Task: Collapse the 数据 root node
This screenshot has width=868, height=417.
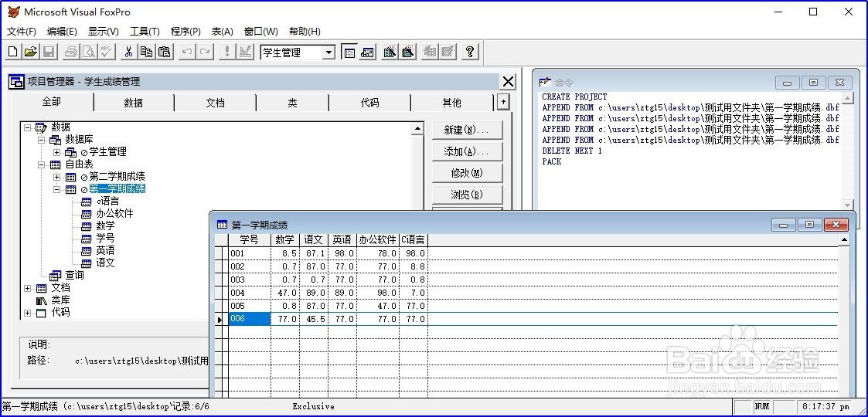Action: tap(27, 127)
